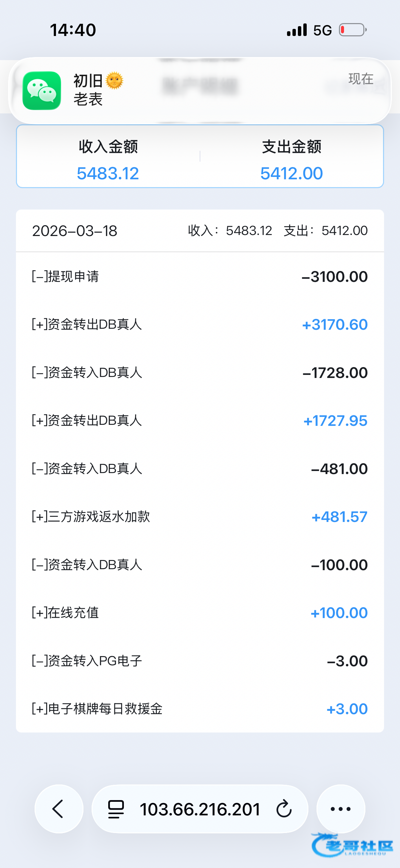
Task: Tap the 2026-03-18 date header row
Action: 200,231
